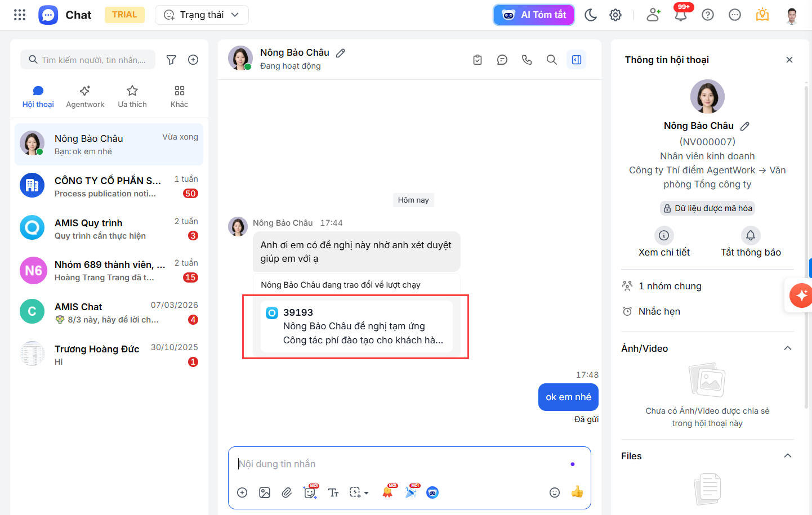Switch to the Agentwork tab
The width and height of the screenshot is (812, 515).
point(85,97)
